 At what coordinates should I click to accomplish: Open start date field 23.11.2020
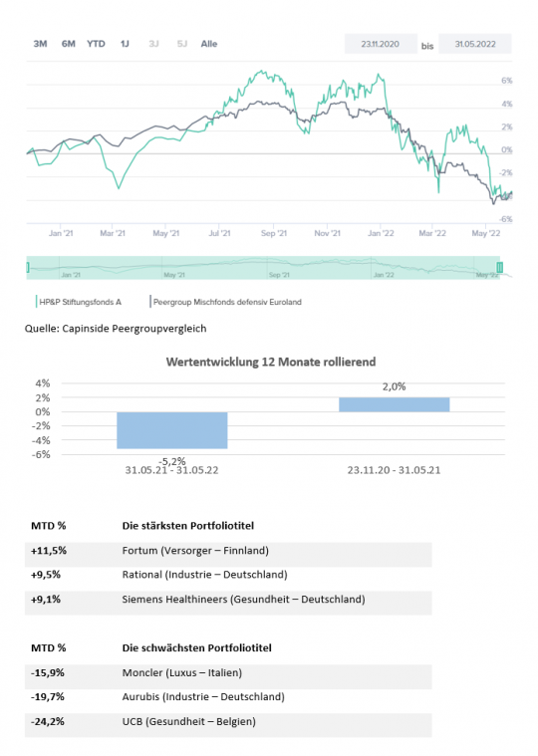[x=381, y=44]
